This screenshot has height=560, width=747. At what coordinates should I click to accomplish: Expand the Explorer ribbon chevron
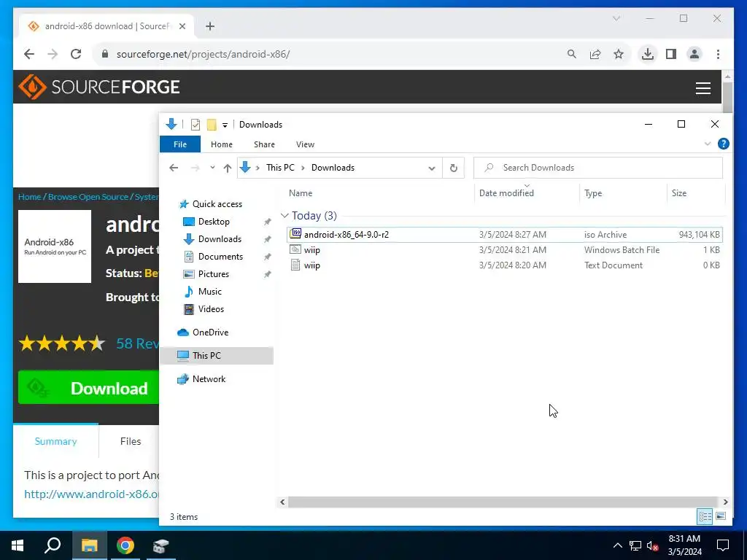click(708, 144)
